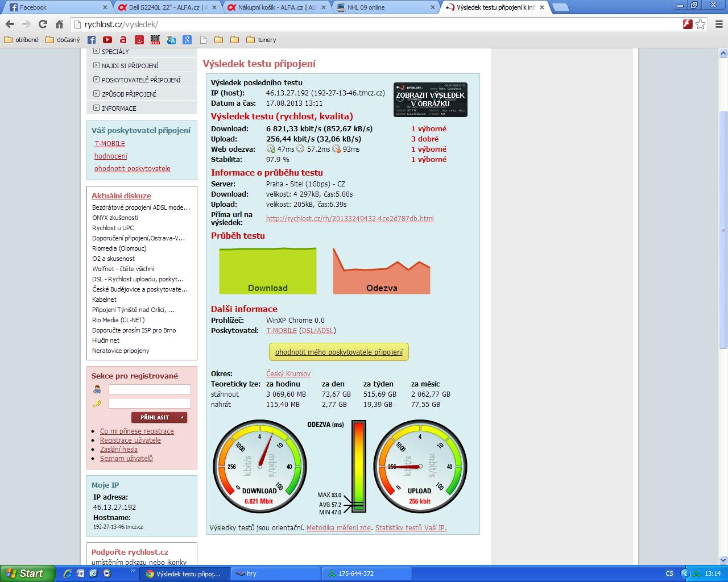The height and width of the screenshot is (582, 728).
Task: Open a new browser tab
Action: pos(561,7)
